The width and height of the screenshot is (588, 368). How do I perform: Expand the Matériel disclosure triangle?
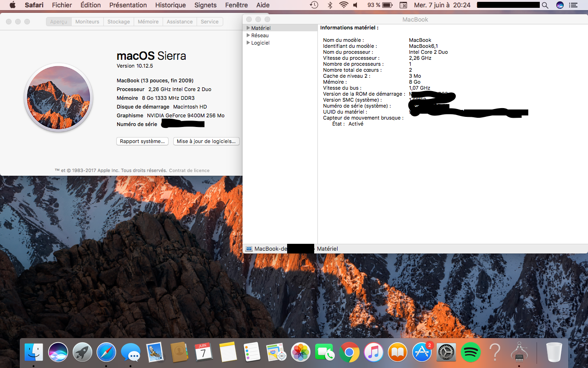point(249,28)
